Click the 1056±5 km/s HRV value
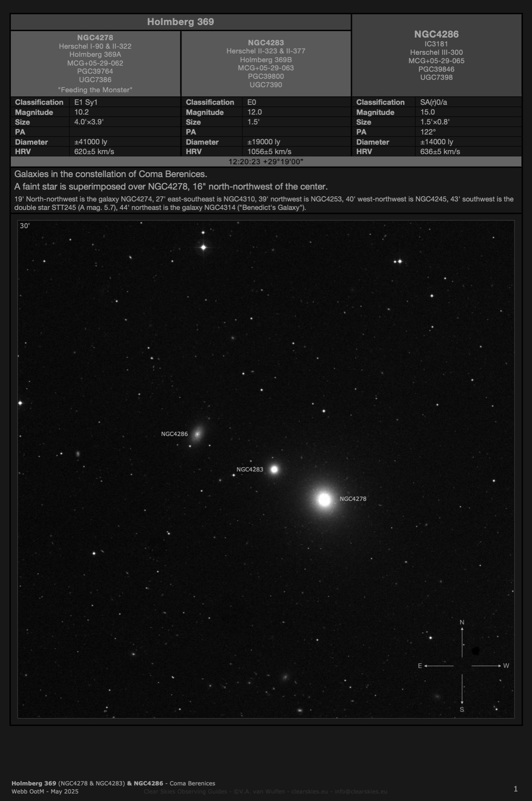532x801 pixels. [269, 151]
